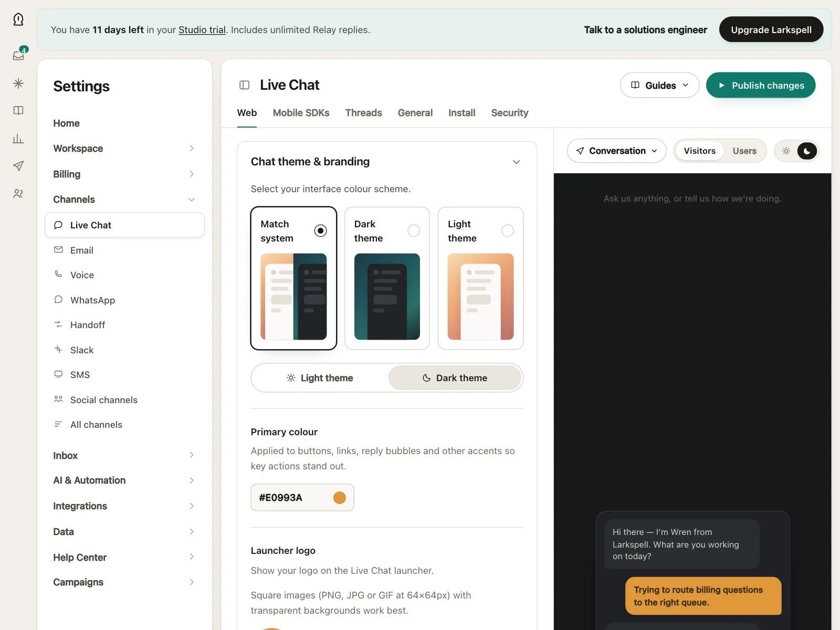840x630 pixels.
Task: Open the Larkspell home logo
Action: pyautogui.click(x=18, y=19)
